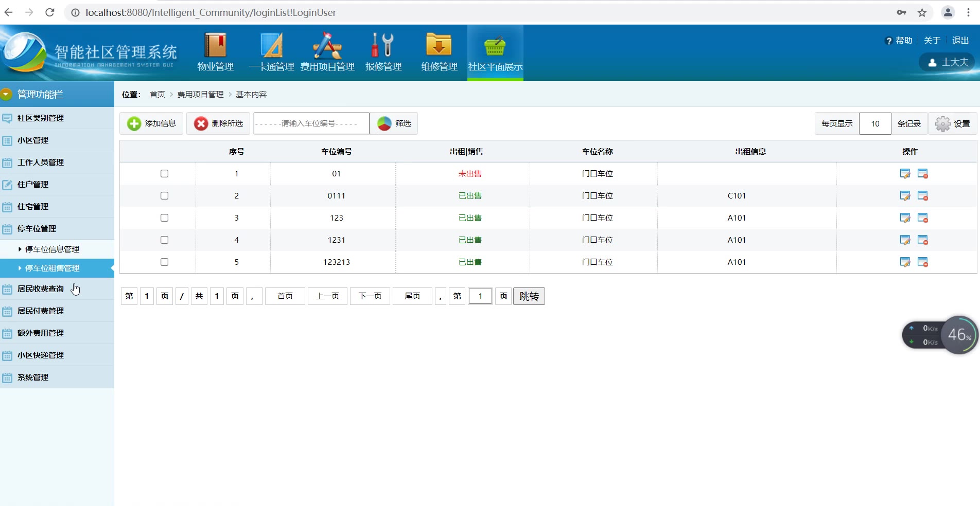Click the settings gear 设置 button
The image size is (980, 506).
(x=953, y=124)
